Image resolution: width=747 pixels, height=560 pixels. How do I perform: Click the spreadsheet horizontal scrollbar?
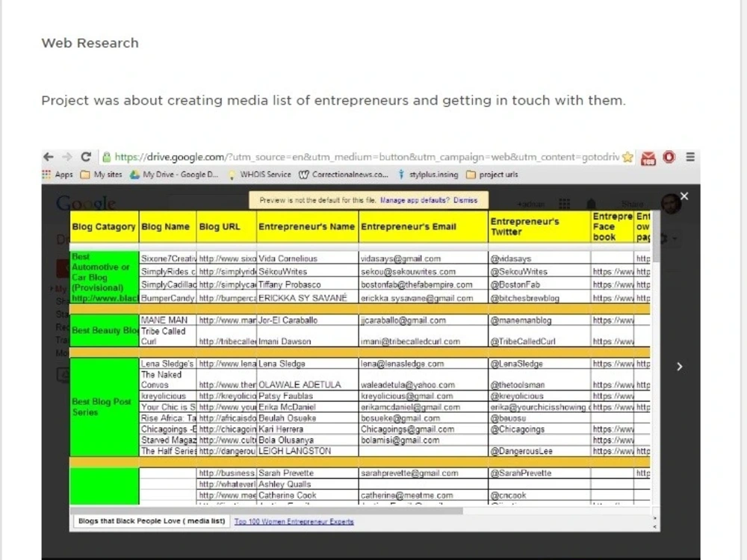[266, 511]
